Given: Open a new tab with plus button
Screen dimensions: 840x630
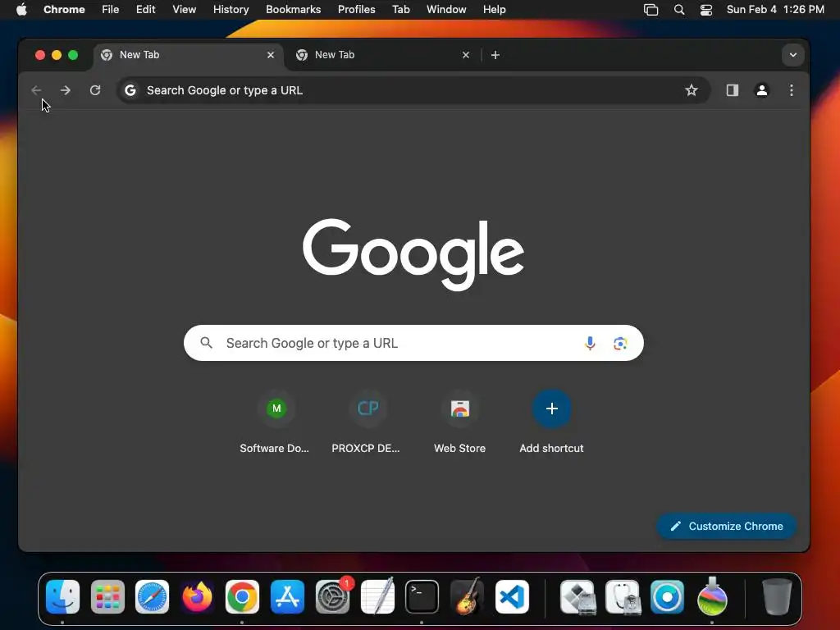Looking at the screenshot, I should tap(495, 55).
